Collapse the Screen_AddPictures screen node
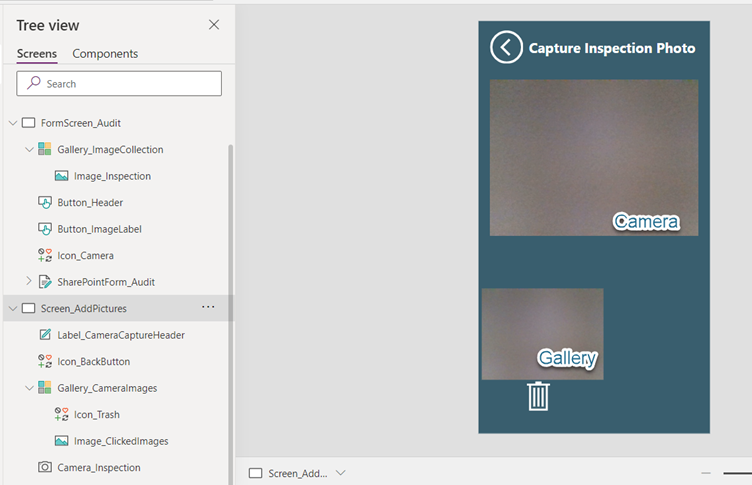The height and width of the screenshot is (485, 752). (13, 308)
